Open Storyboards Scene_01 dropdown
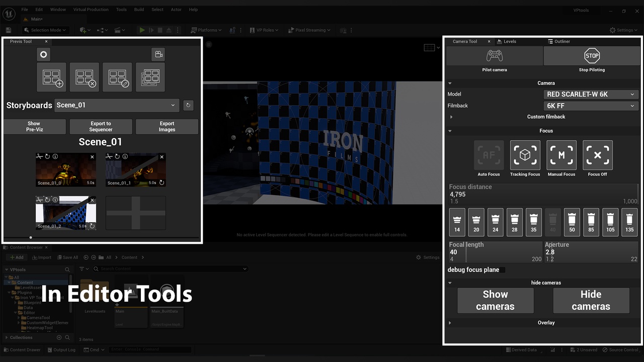The width and height of the screenshot is (644, 362). [117, 105]
